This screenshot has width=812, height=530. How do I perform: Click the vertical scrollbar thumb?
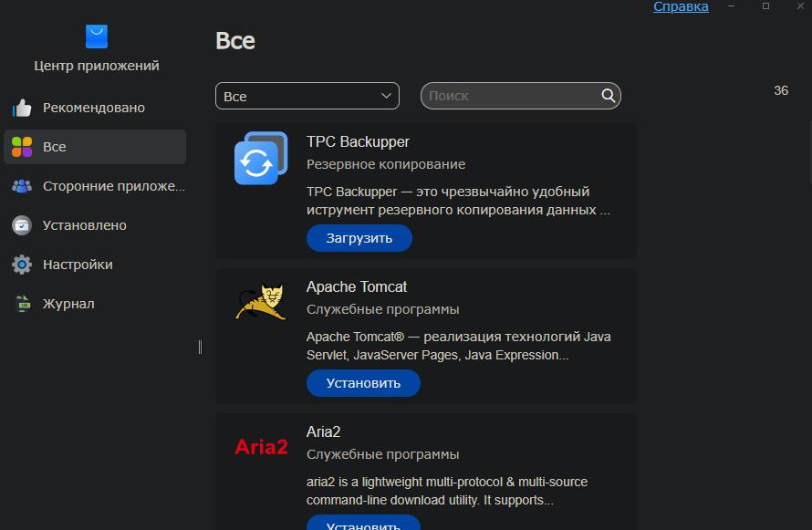tap(810, 152)
